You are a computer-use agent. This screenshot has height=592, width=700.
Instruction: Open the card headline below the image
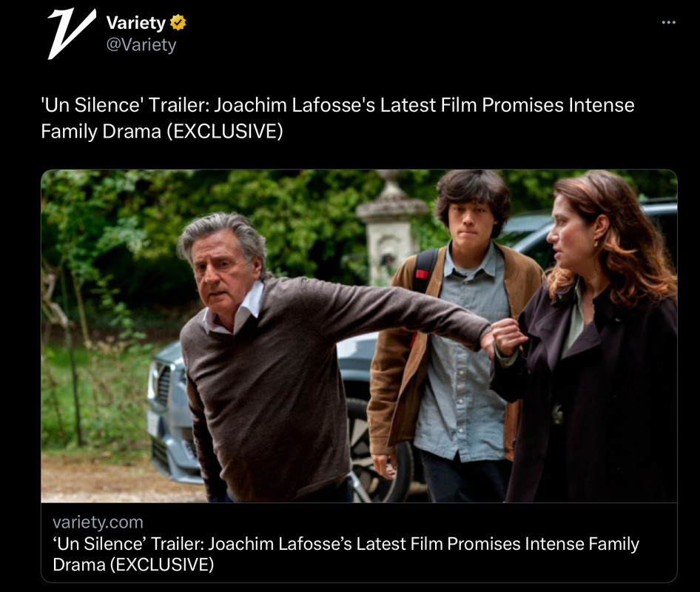pos(346,554)
